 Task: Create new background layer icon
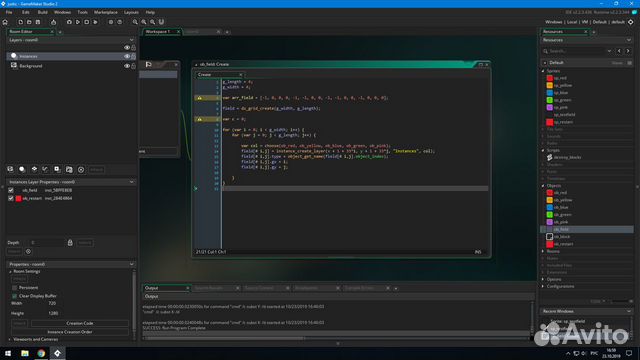[10, 169]
